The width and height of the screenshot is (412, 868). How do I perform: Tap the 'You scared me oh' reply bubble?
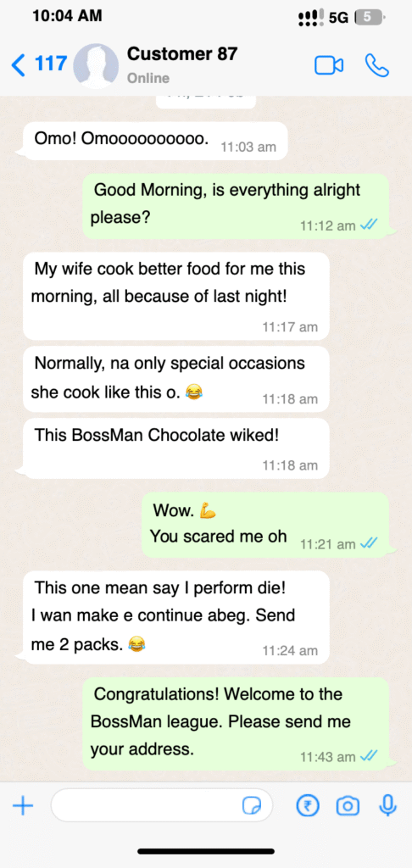click(265, 525)
